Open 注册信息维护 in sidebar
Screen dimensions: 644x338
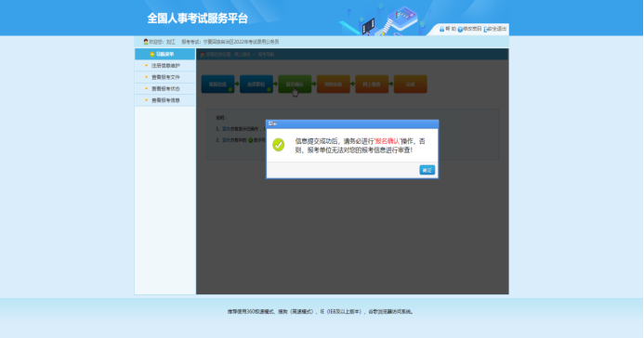pos(165,66)
